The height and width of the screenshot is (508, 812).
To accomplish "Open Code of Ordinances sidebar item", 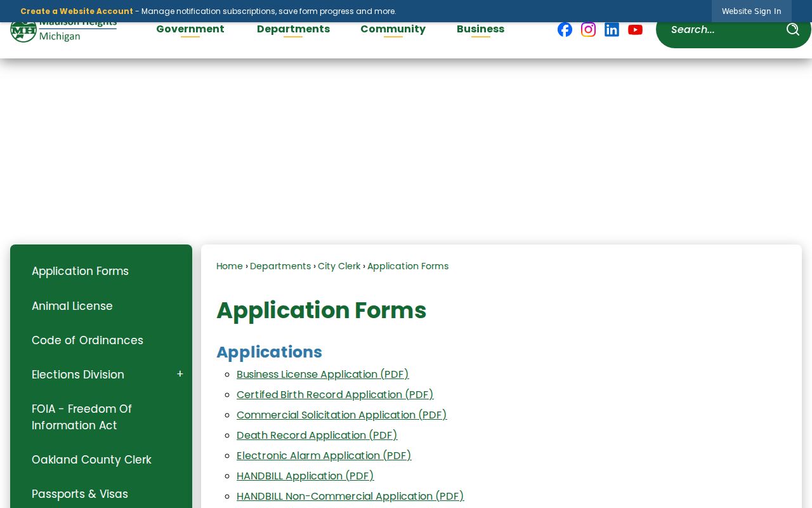I will pos(88,340).
